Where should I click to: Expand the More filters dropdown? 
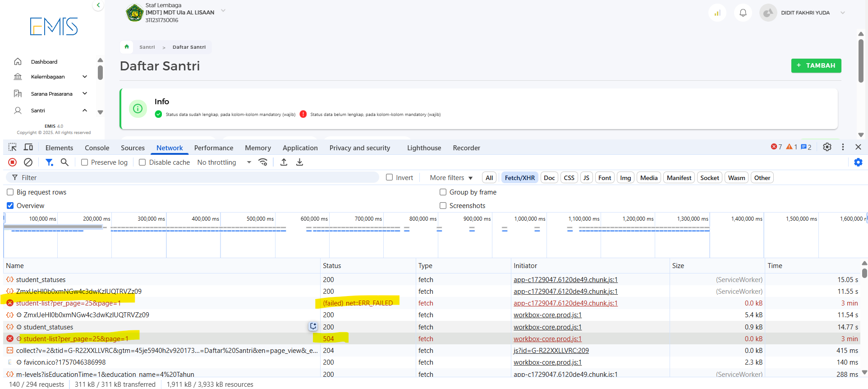(x=451, y=178)
